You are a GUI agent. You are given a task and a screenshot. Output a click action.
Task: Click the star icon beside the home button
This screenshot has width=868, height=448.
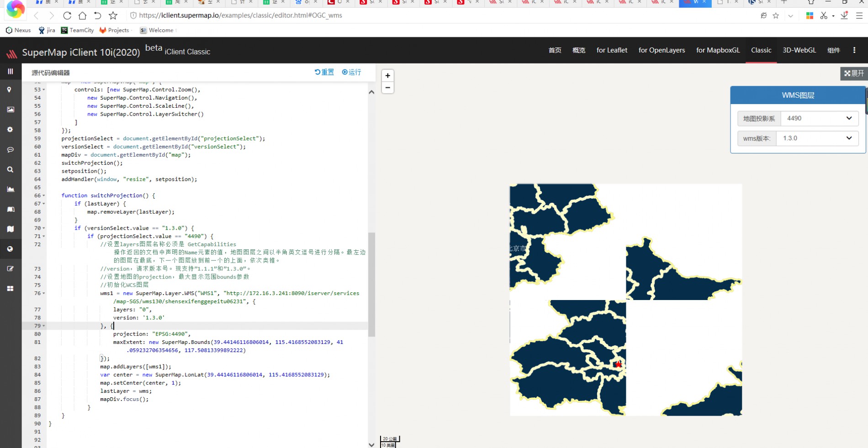[x=113, y=16]
